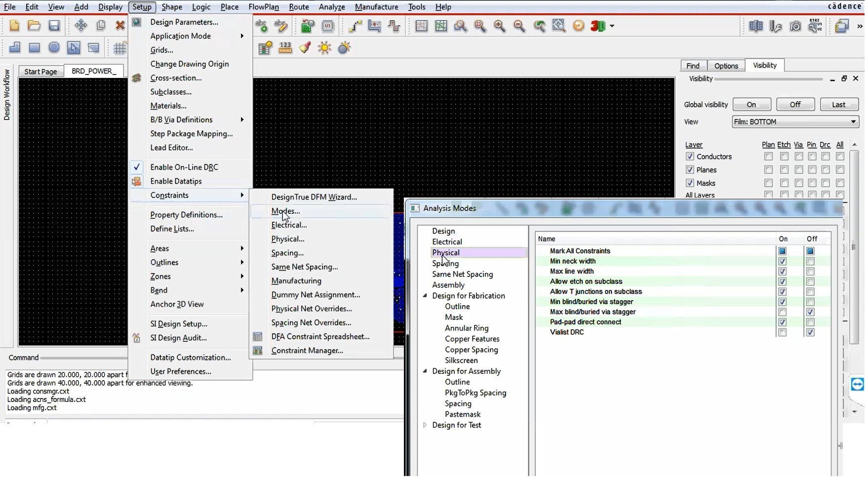868x477 pixels.
Task: Select the Zoom In tool
Action: (x=500, y=26)
